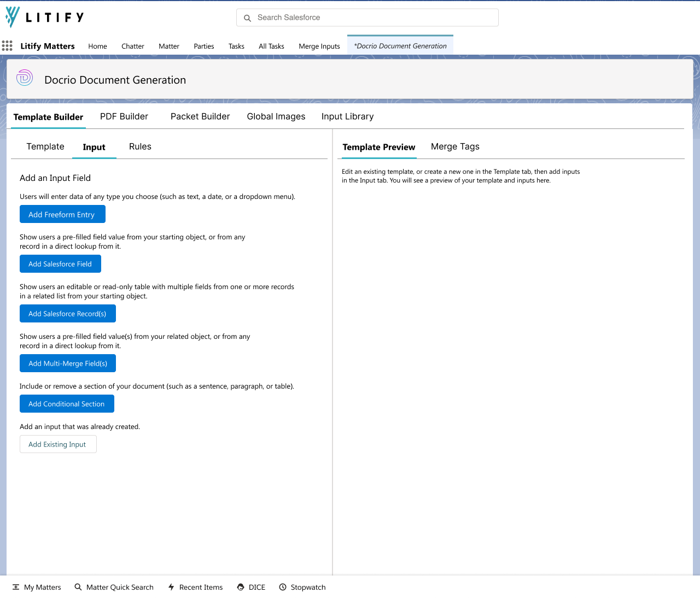Click the Add Freeform Entry button
The height and width of the screenshot is (599, 700).
(62, 214)
